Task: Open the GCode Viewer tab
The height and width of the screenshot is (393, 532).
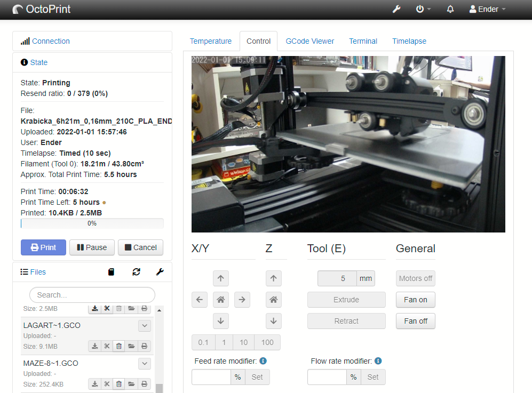Action: click(x=309, y=41)
